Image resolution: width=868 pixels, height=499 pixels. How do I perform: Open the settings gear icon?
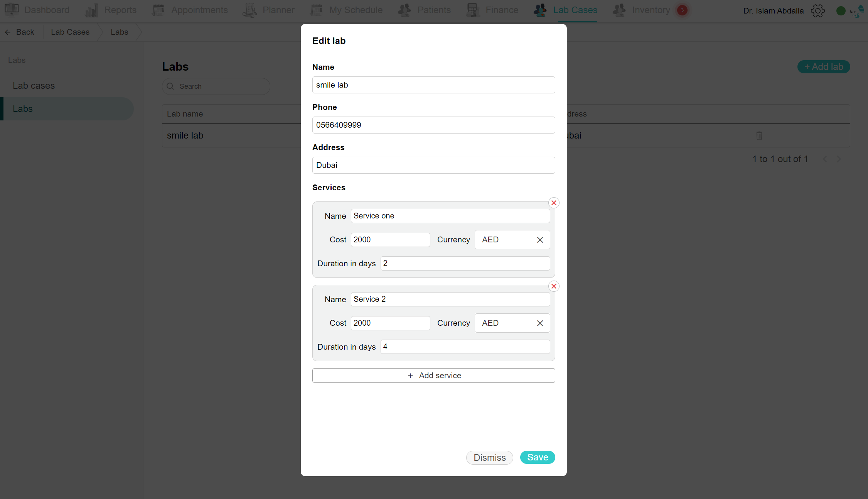[x=818, y=10]
